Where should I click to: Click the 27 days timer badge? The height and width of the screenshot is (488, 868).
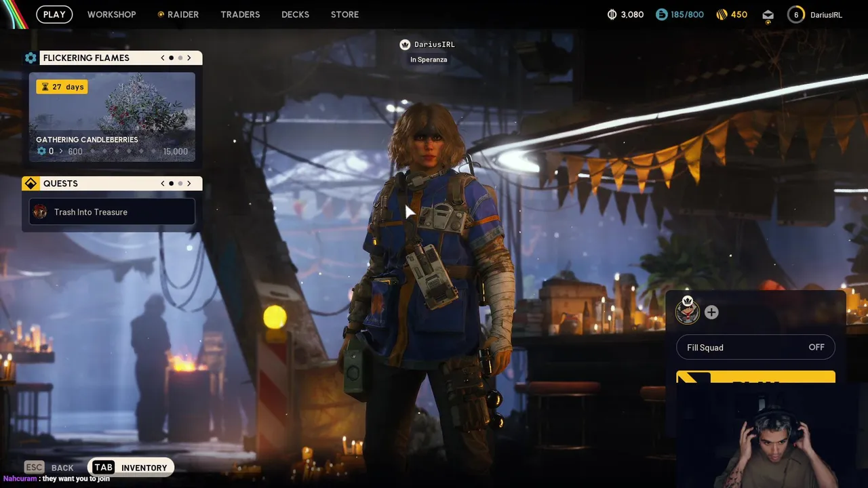coord(62,87)
